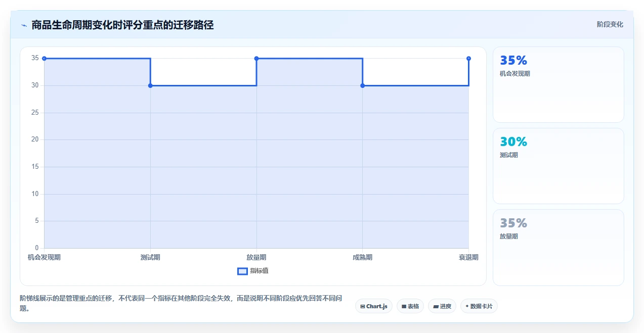Click the 衰退期 data point at 35
The image size is (644, 333).
pyautogui.click(x=468, y=59)
